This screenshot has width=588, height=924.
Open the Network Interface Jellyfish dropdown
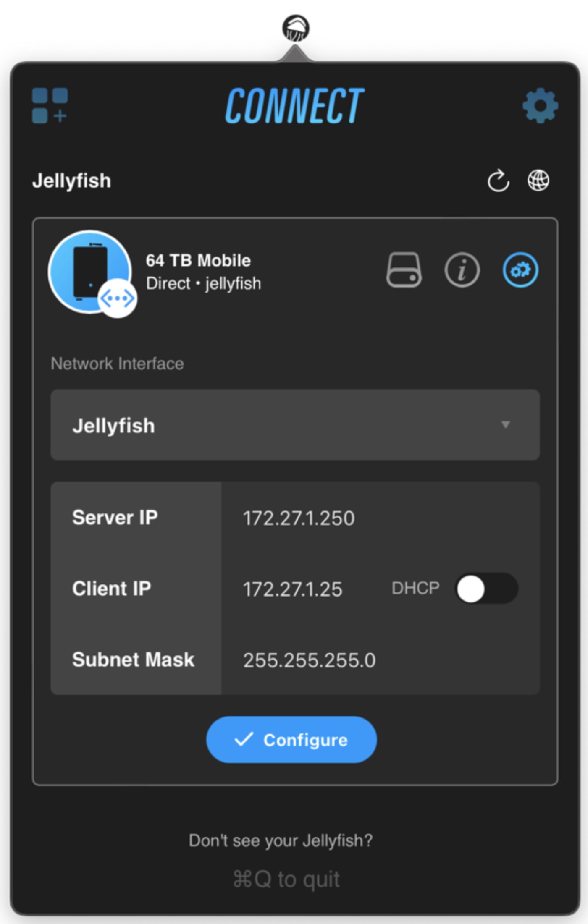(x=295, y=425)
